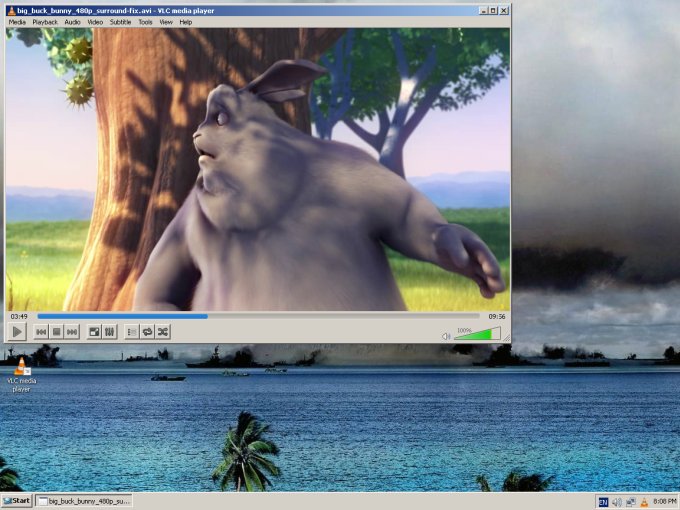Stop video playback
680x510 pixels.
[x=56, y=332]
